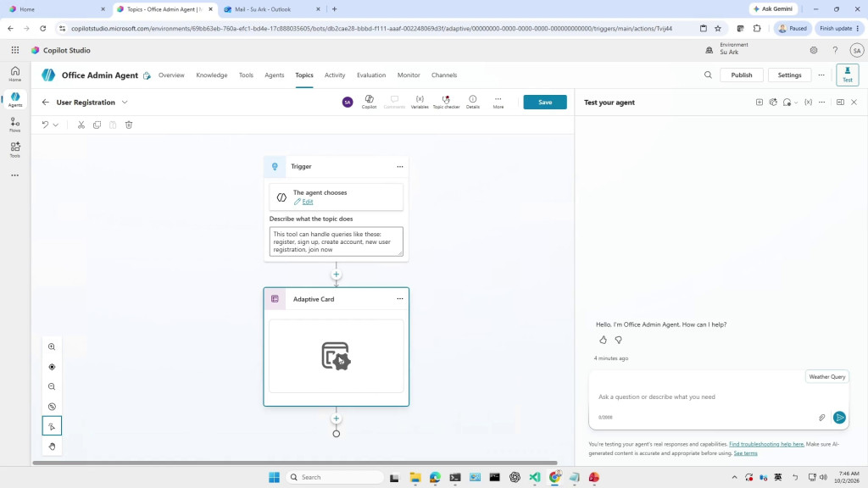The width and height of the screenshot is (868, 488).
Task: Add a node below the Adaptive Card
Action: point(336,419)
